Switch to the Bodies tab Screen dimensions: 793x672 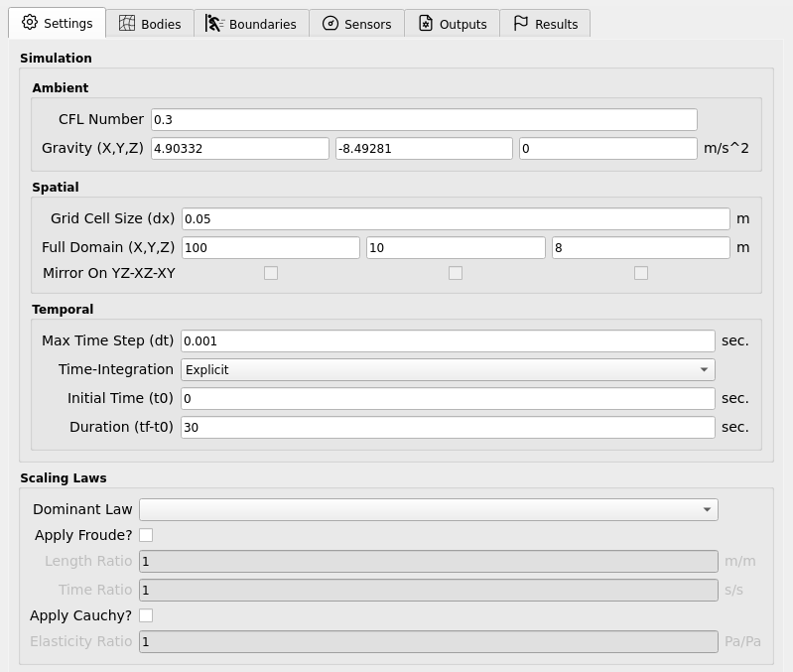point(150,24)
